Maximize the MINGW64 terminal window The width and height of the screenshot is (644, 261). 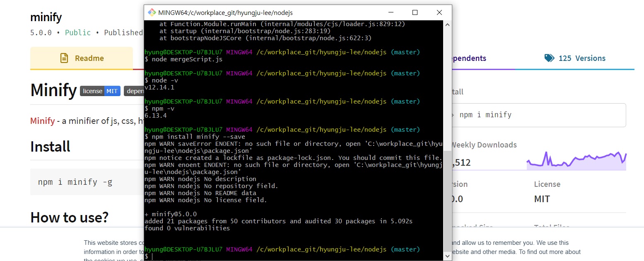(415, 12)
